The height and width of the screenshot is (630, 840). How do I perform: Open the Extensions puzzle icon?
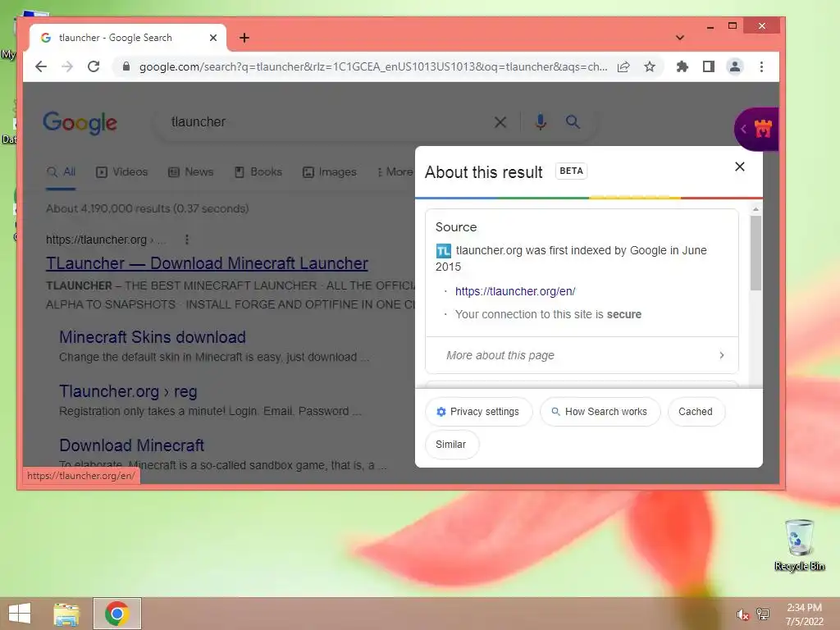[x=682, y=66]
